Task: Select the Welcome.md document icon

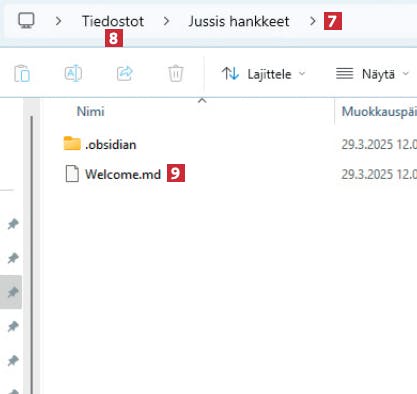Action: click(x=72, y=174)
